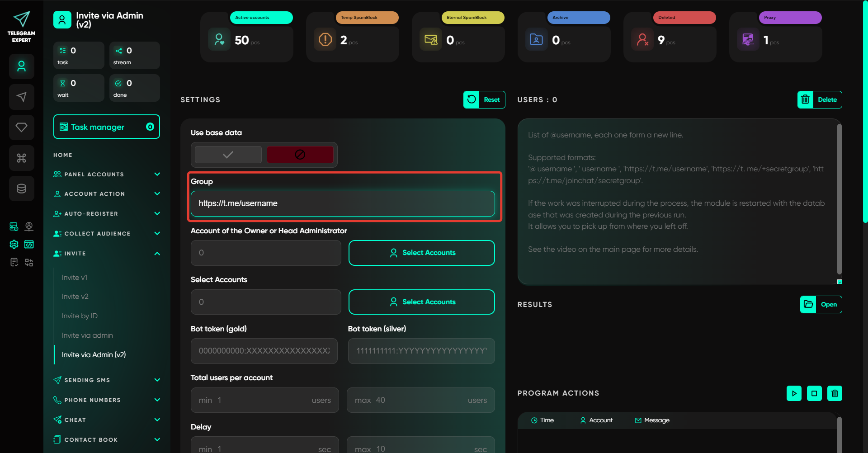Open the Invite v2 menu item
This screenshot has width=868, height=453.
(x=75, y=297)
